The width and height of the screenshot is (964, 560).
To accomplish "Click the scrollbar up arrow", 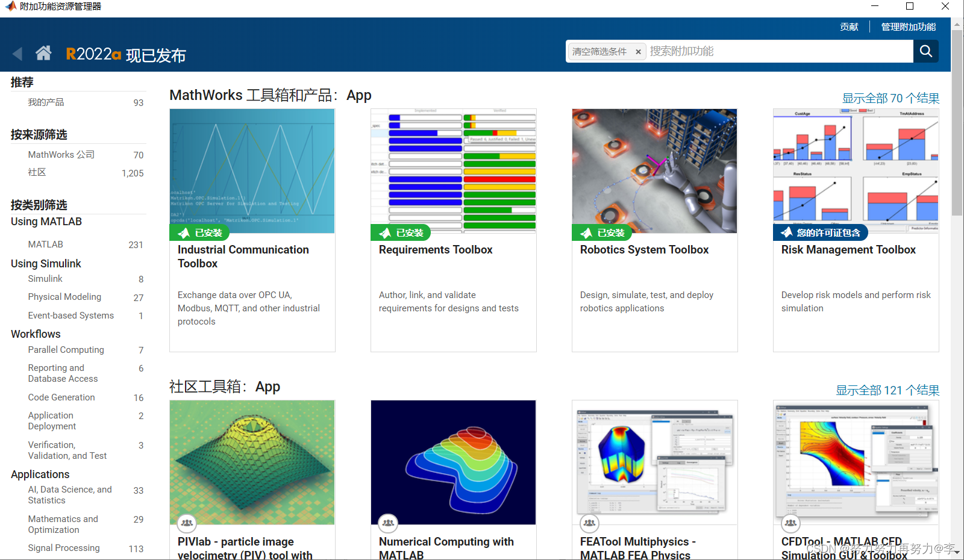I will click(957, 25).
